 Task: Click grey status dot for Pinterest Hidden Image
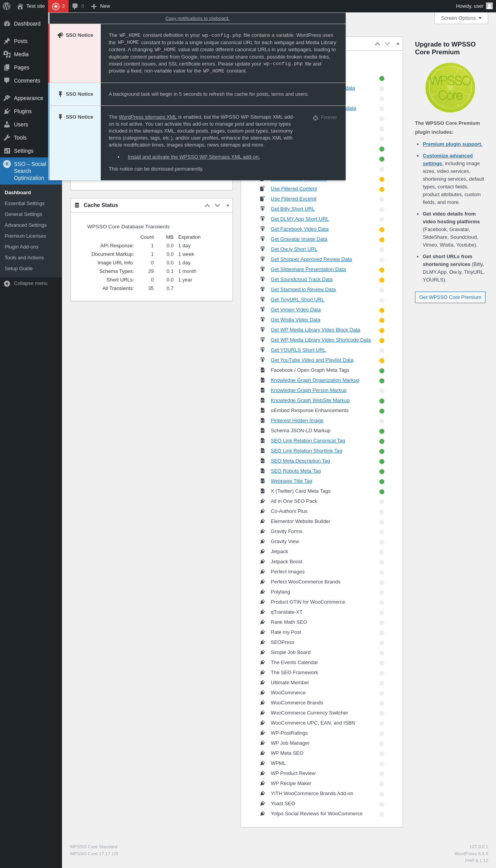382,421
